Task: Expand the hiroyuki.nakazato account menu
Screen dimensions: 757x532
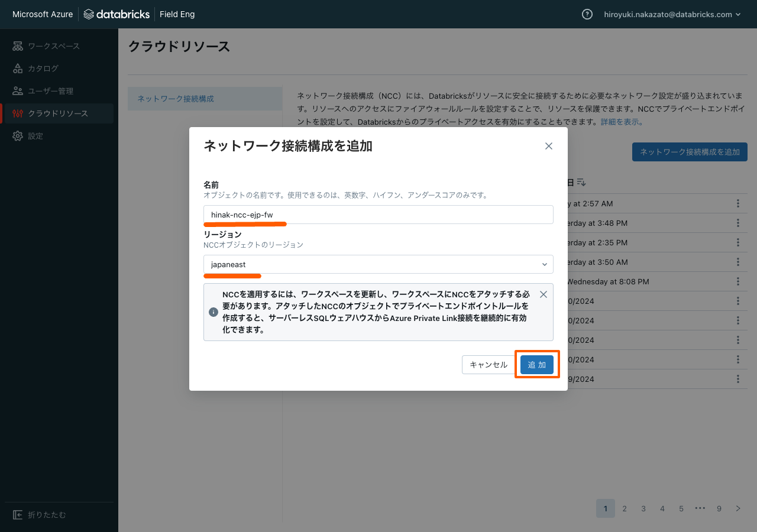Action: click(x=672, y=14)
